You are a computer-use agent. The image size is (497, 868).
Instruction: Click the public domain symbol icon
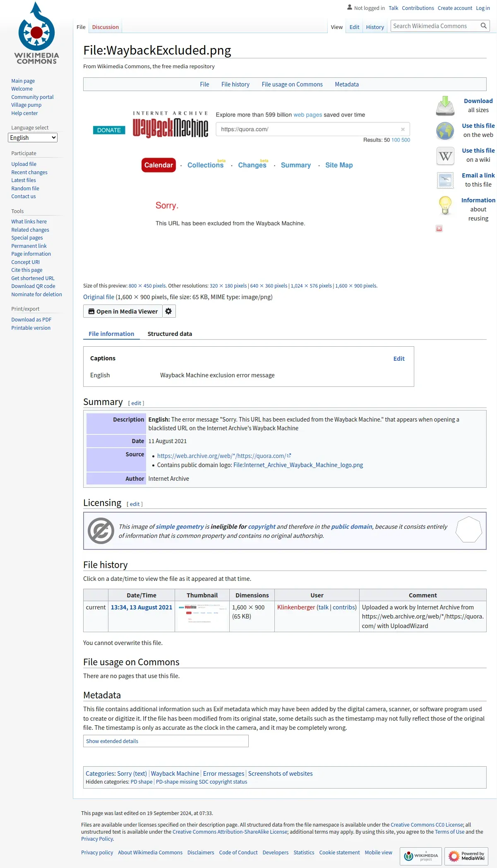[101, 531]
